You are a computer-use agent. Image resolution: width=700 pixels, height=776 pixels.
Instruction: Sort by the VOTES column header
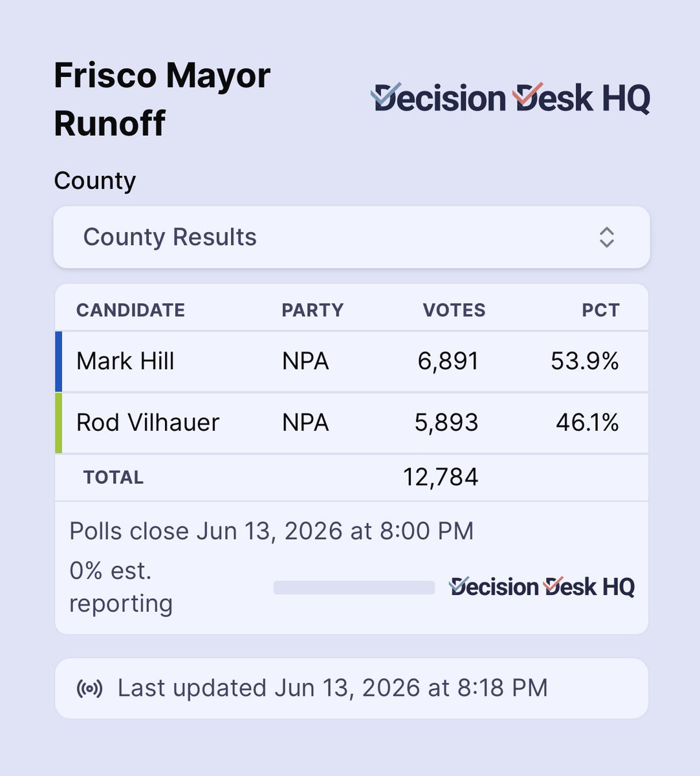pyautogui.click(x=454, y=310)
